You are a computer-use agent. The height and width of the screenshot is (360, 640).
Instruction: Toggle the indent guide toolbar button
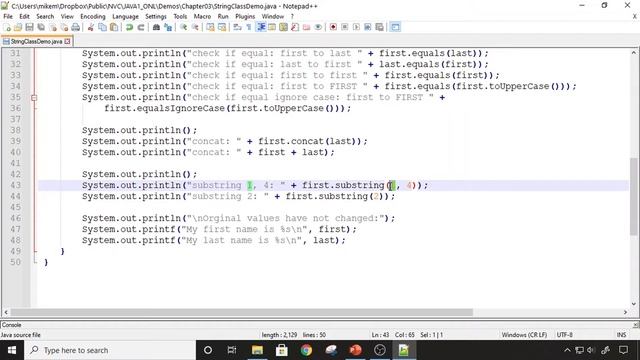tap(260, 27)
